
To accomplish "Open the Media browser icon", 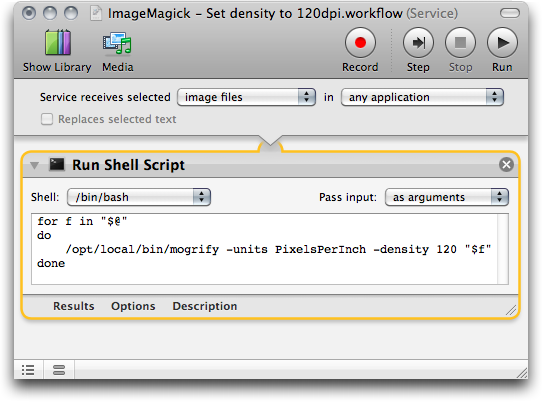I will tap(117, 43).
